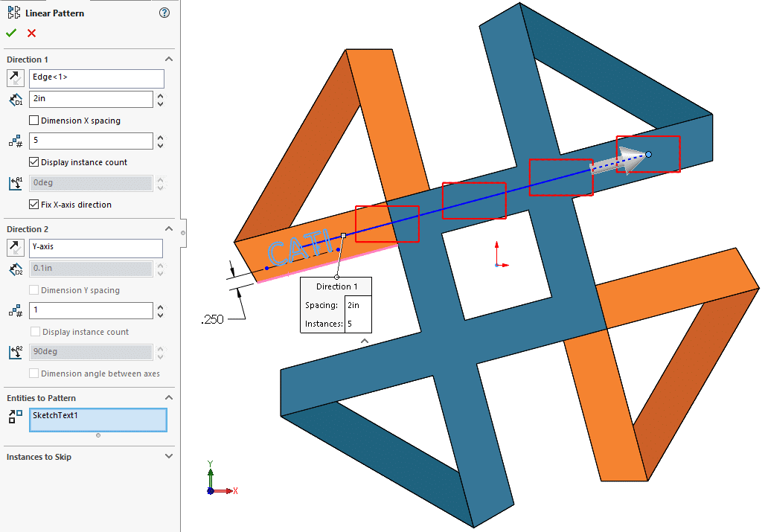Accept the pattern with the green checkmark
This screenshot has height=532, width=768.
pyautogui.click(x=10, y=33)
